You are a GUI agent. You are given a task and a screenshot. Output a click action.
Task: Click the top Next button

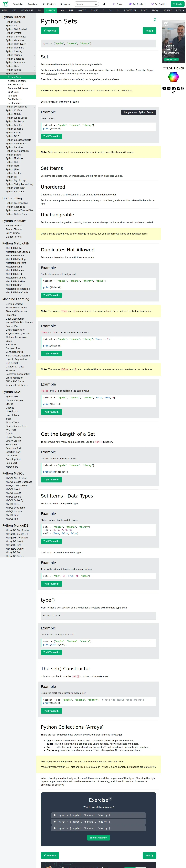pyautogui.click(x=149, y=31)
